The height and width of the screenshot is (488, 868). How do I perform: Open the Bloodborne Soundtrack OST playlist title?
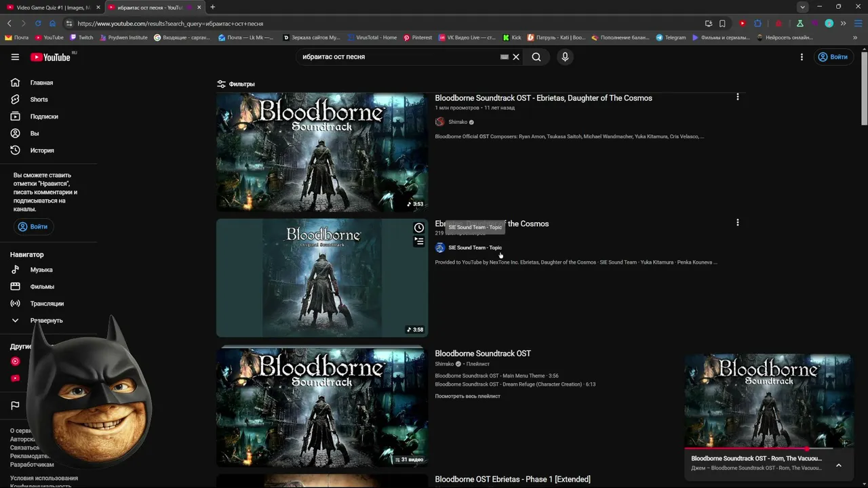(x=483, y=354)
